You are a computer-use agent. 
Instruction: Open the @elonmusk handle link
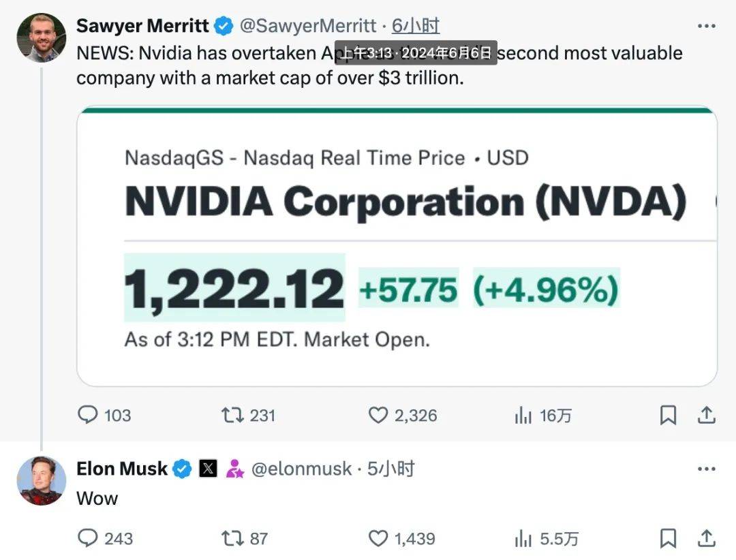pos(301,469)
